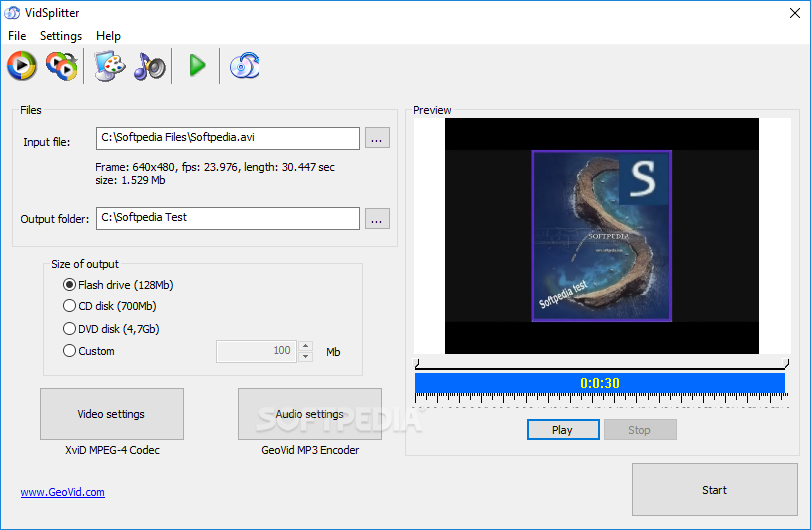Click into the Input file path field
The width and height of the screenshot is (811, 530).
228,138
